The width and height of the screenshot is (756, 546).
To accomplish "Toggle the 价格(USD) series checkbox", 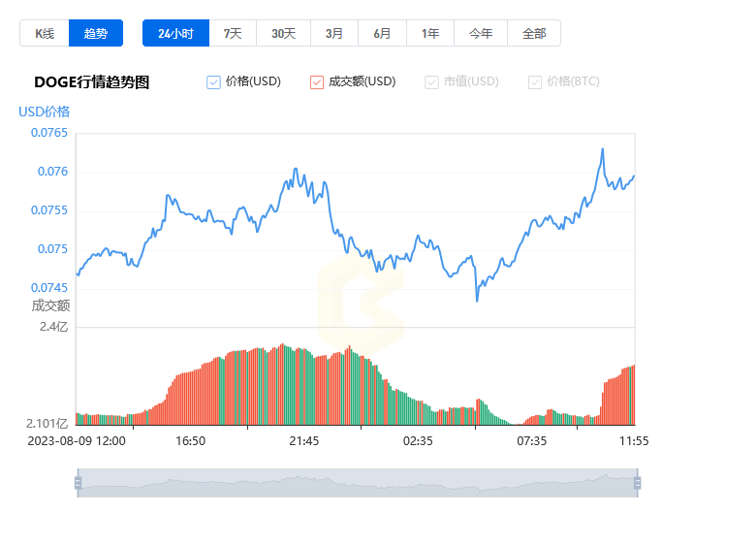I will tap(213, 82).
